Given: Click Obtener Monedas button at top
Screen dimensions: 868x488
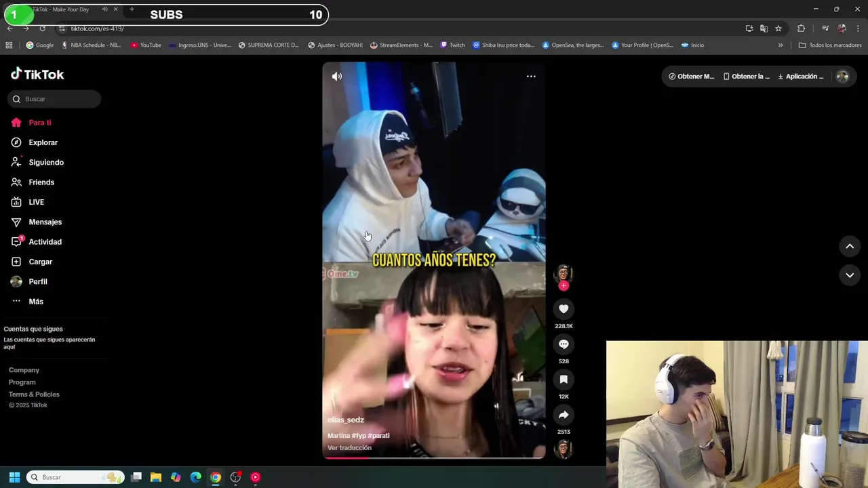Looking at the screenshot, I should point(691,77).
